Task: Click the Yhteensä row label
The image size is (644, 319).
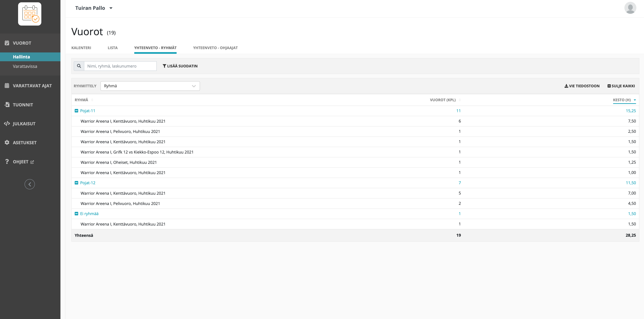Action: [84, 235]
